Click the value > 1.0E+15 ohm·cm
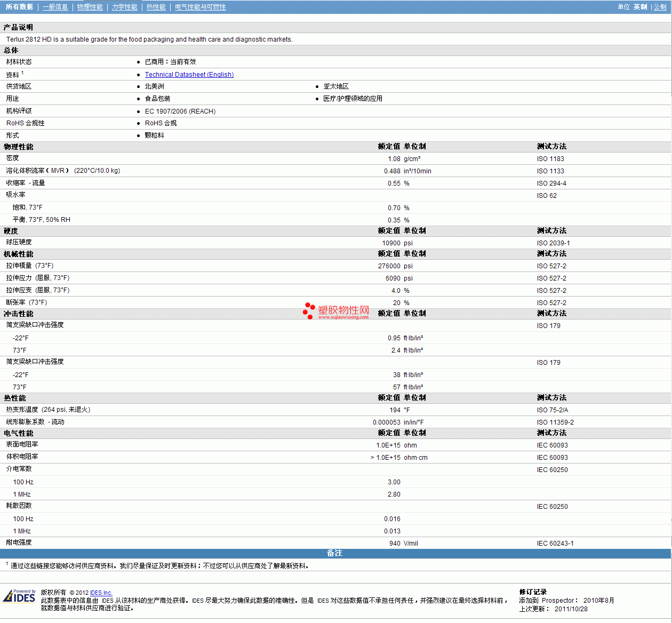Viewport: 672px width, 623px height. 399,458
